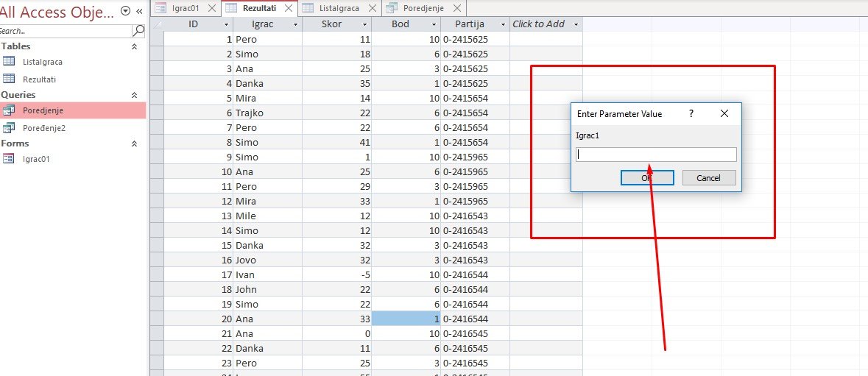Image resolution: width=868 pixels, height=376 pixels.
Task: Cancel the Enter Parameter Value dialog
Action: pyautogui.click(x=708, y=177)
